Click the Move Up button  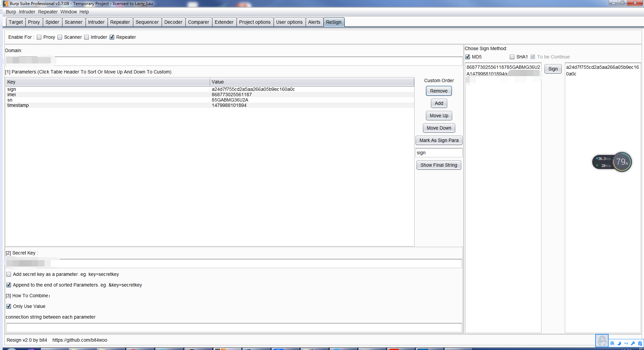(x=439, y=116)
